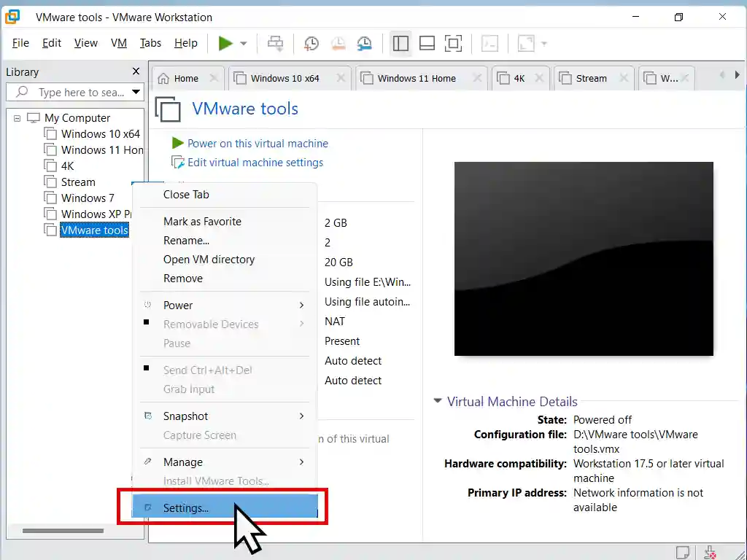Click the Send Ctrl+Alt+Del toolbar icon
This screenshot has height=560, width=747.
[275, 43]
